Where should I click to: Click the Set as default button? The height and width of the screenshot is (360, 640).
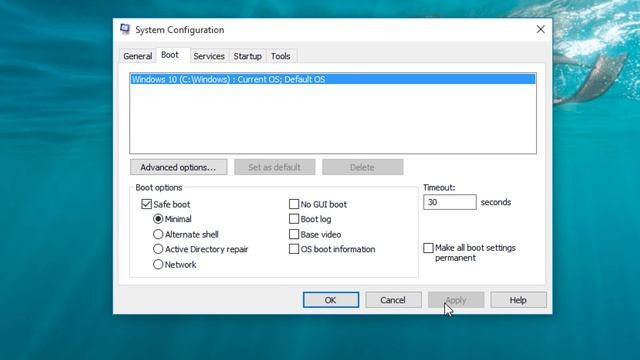[x=274, y=167]
